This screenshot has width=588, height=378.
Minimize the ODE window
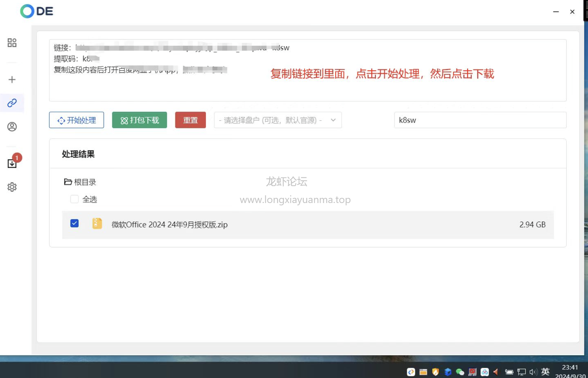[556, 12]
